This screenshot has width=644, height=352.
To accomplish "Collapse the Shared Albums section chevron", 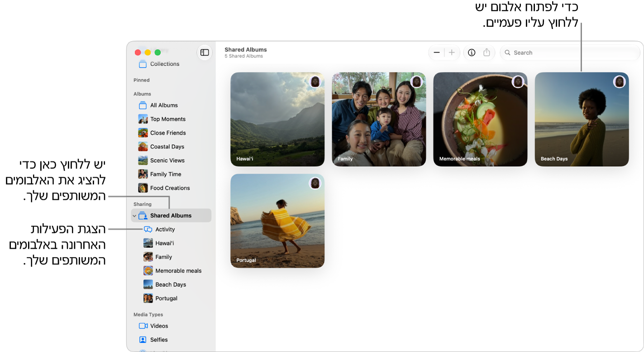I will click(134, 216).
